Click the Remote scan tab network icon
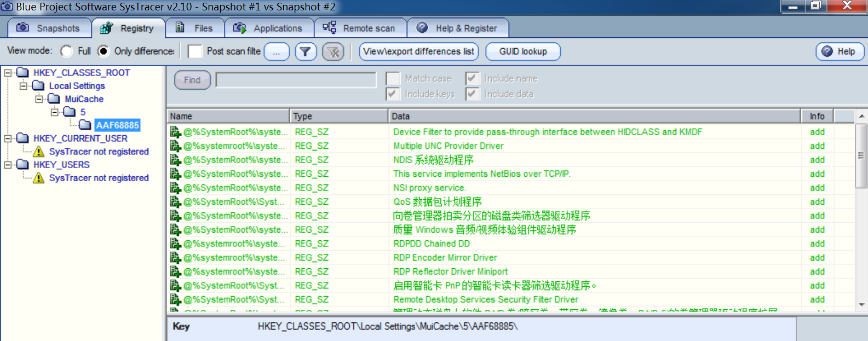The height and width of the screenshot is (341, 868). pyautogui.click(x=329, y=27)
